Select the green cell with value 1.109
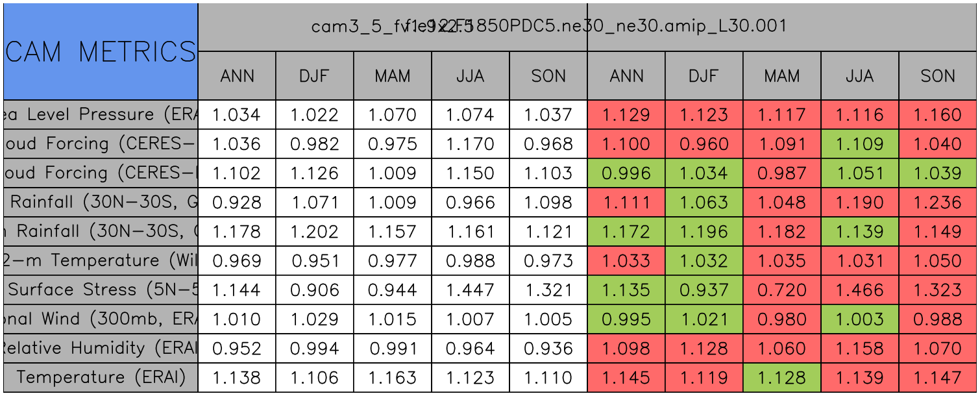 859,144
